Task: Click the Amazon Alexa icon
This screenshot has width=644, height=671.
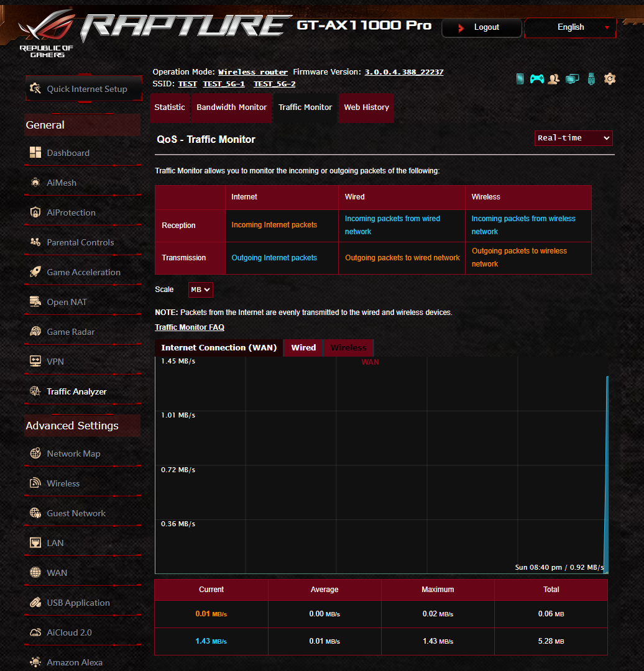Action: [x=35, y=662]
